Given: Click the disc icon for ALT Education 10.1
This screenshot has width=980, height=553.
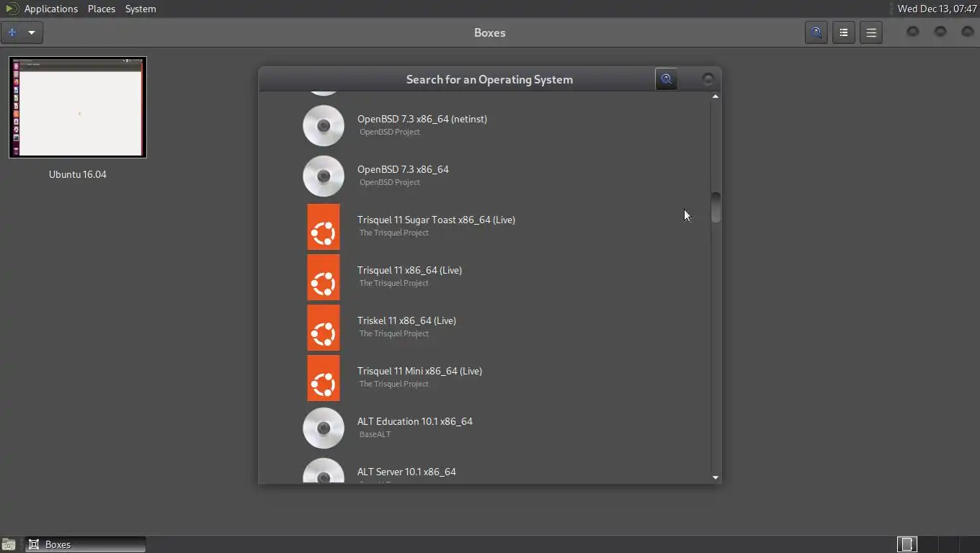Looking at the screenshot, I should tap(324, 428).
